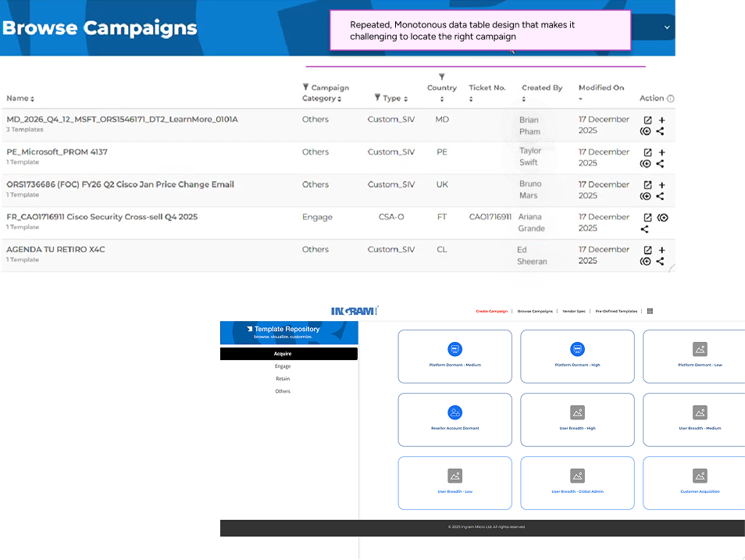Add a template to the MD_2026_Q4_12_MSFT campaign
745x560 pixels.
[662, 120]
